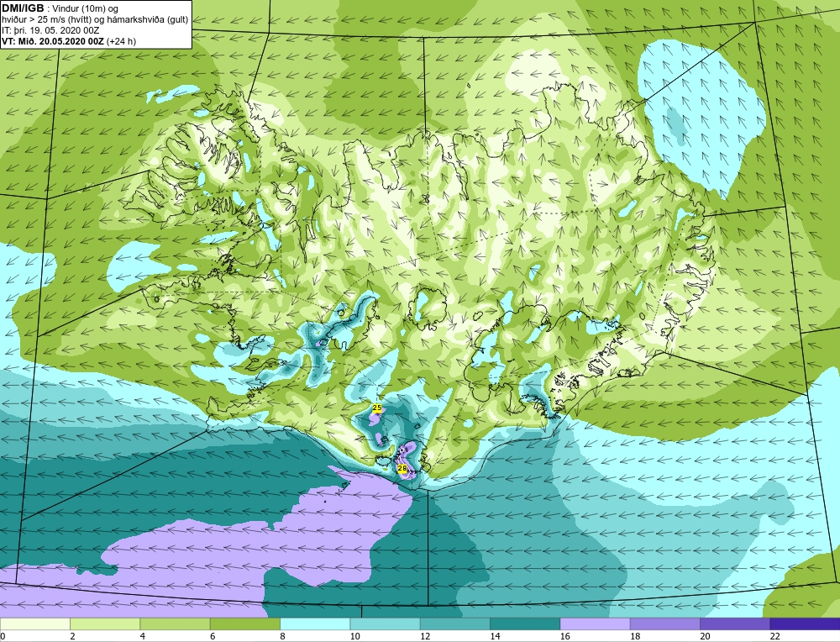Click the "DMI/IGB" title text
Viewport: 840px width, 642px height.
pyautogui.click(x=23, y=8)
